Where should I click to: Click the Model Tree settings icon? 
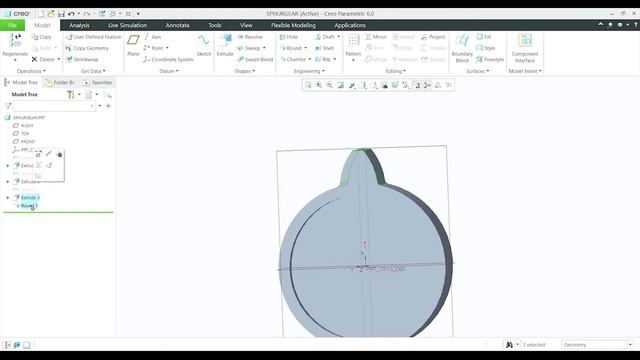[71, 95]
